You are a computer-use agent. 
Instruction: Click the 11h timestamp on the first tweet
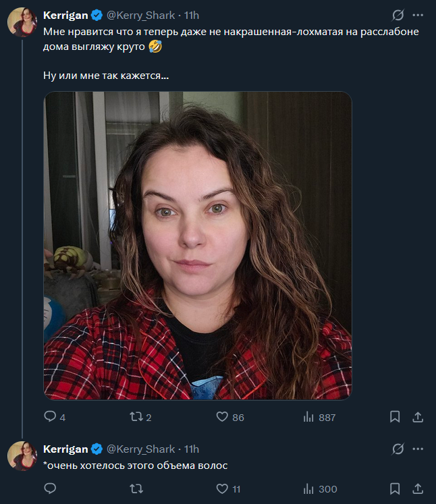click(192, 16)
